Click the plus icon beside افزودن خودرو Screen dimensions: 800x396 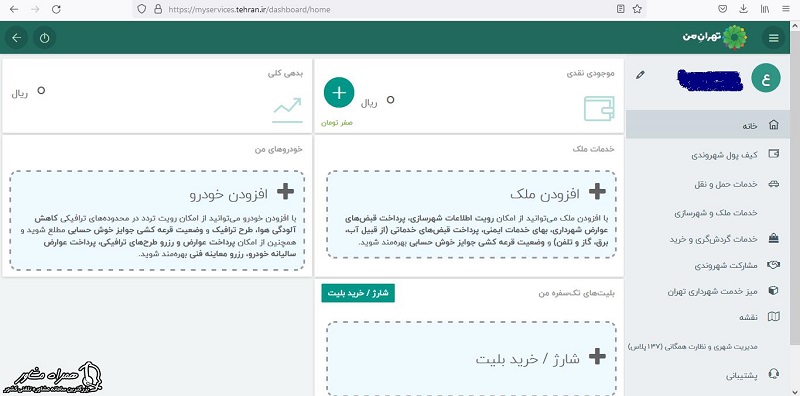coord(285,192)
